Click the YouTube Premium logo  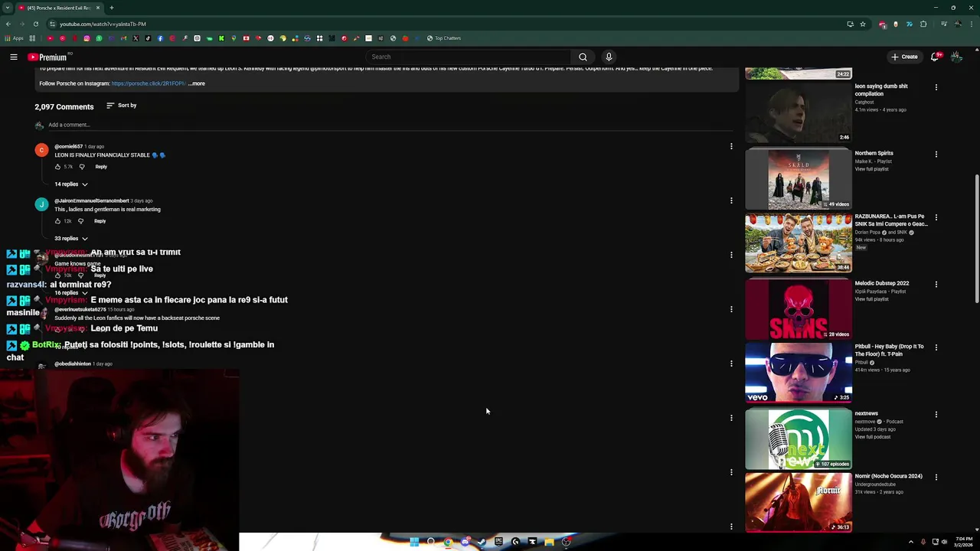48,57
